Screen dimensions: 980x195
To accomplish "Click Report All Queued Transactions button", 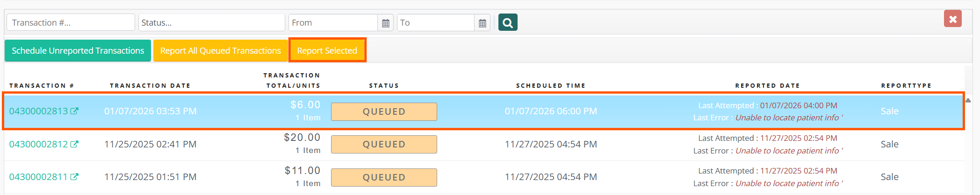I will [220, 50].
